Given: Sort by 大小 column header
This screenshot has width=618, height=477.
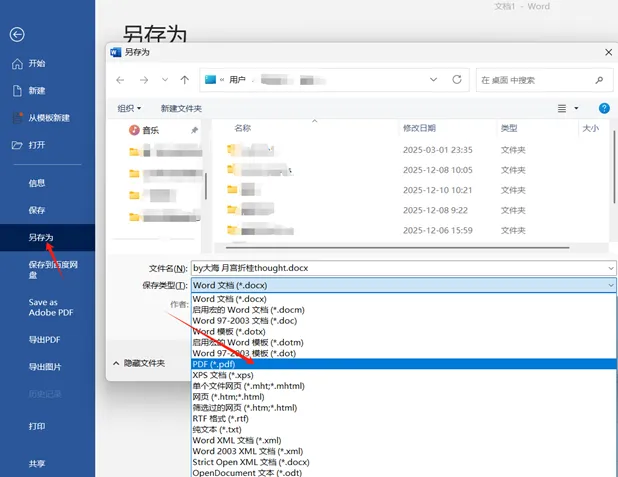Looking at the screenshot, I should [591, 128].
